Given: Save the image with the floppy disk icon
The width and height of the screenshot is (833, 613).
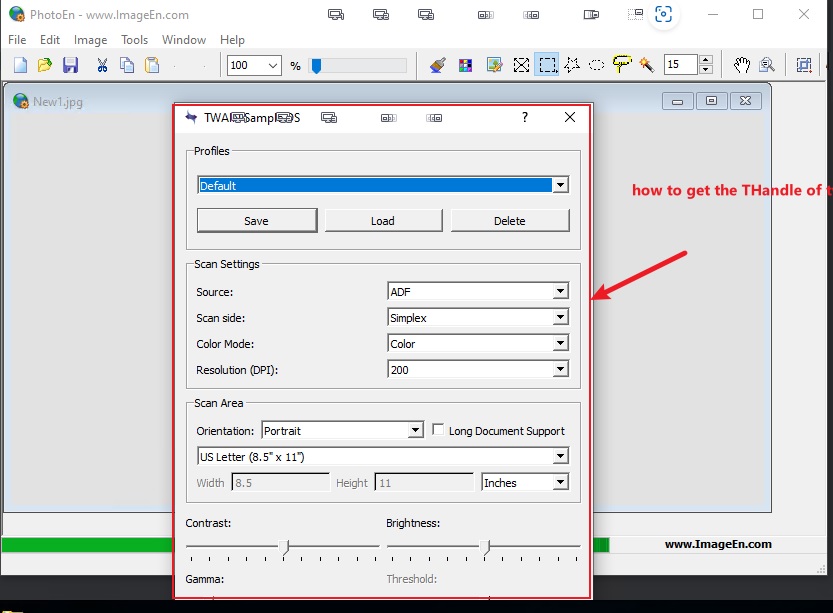Looking at the screenshot, I should click(70, 65).
